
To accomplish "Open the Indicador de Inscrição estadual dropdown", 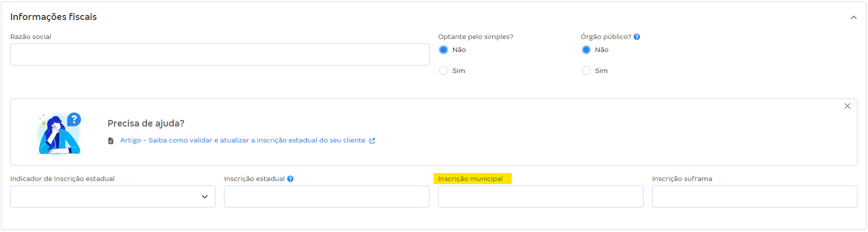I will [x=112, y=196].
